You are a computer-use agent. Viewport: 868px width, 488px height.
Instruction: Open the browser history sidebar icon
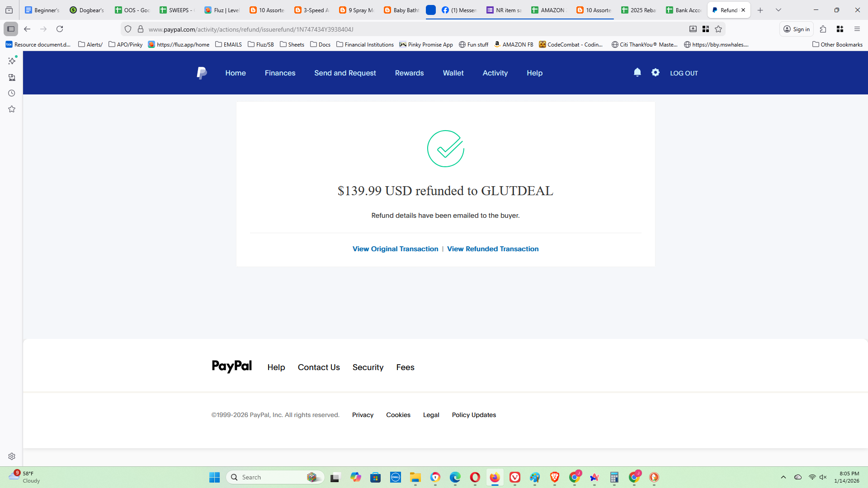(12, 93)
